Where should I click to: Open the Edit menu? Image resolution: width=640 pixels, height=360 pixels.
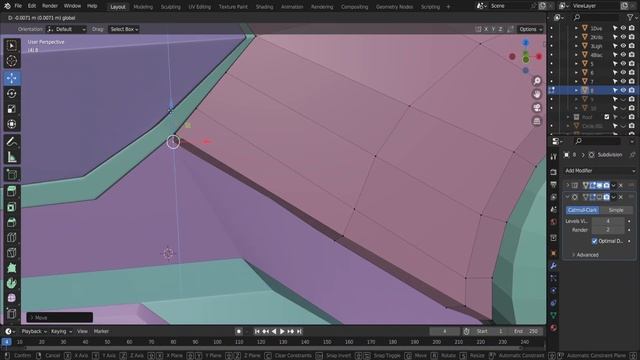point(32,6)
